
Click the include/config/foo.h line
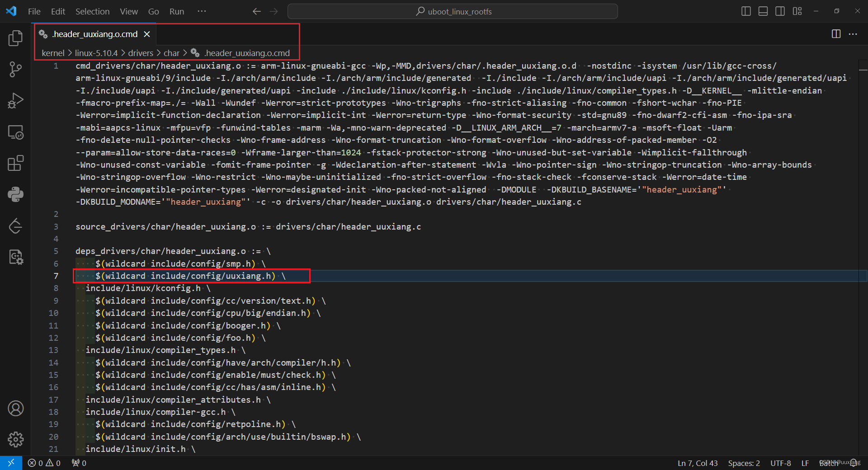[x=181, y=338]
